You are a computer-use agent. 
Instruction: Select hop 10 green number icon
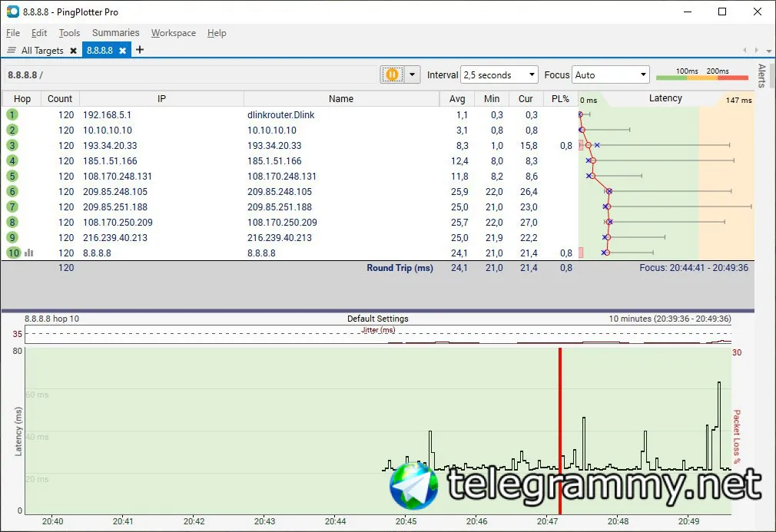[13, 253]
